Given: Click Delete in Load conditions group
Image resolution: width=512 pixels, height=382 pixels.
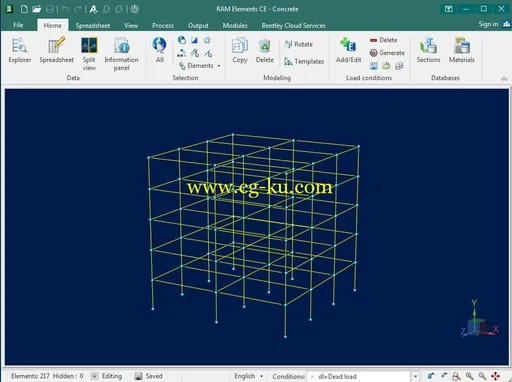Looking at the screenshot, I should click(x=384, y=40).
